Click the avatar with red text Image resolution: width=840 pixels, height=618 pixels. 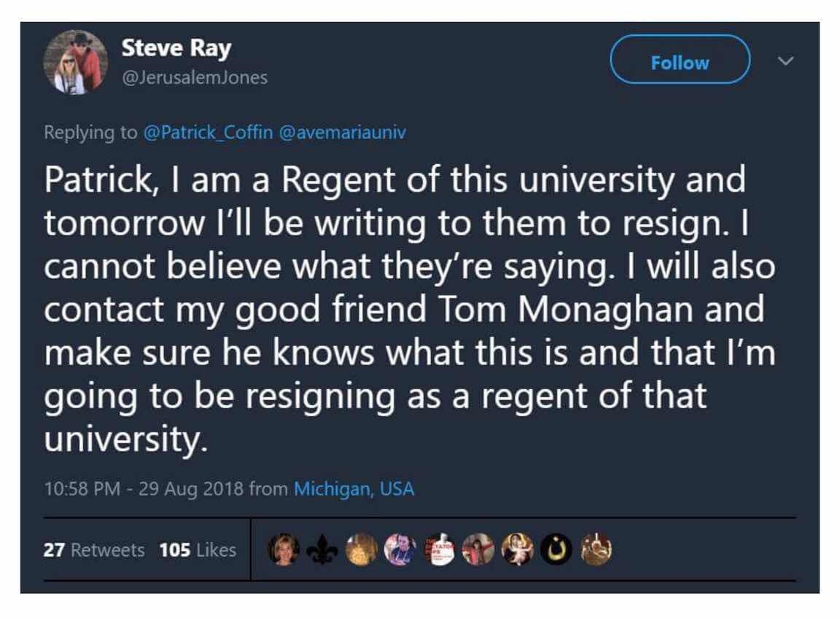click(439, 549)
